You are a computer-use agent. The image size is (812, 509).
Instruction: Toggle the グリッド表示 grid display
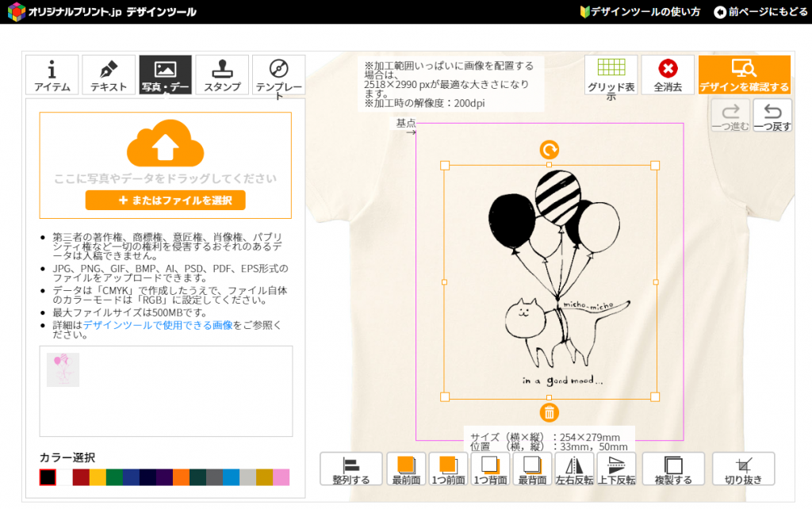point(611,75)
